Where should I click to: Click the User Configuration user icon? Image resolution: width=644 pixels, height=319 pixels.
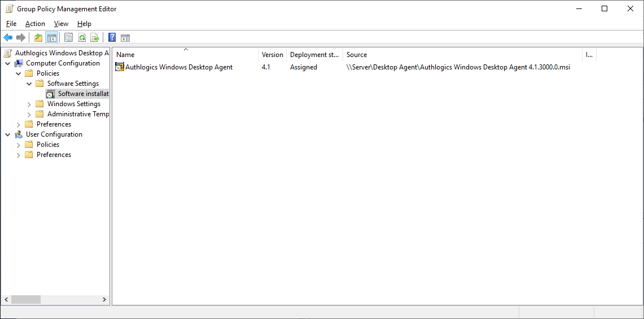19,134
